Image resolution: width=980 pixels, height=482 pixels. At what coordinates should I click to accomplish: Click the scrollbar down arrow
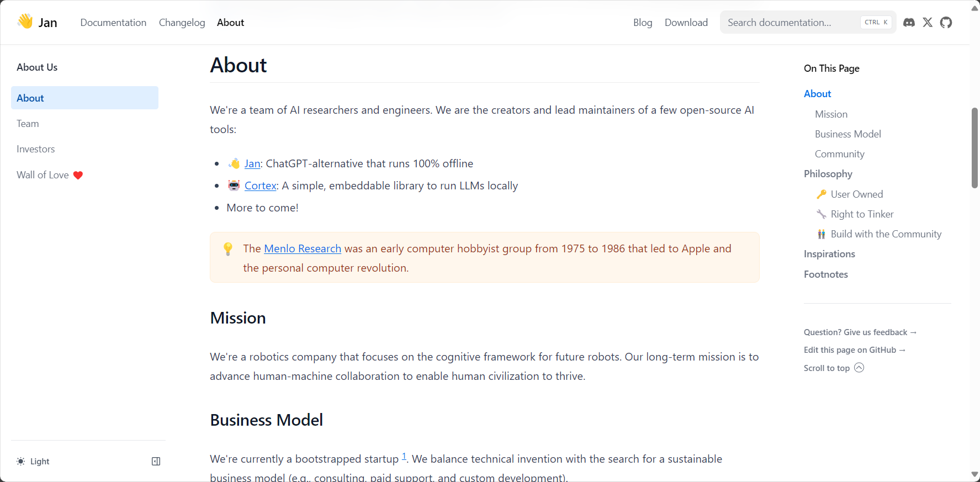975,475
